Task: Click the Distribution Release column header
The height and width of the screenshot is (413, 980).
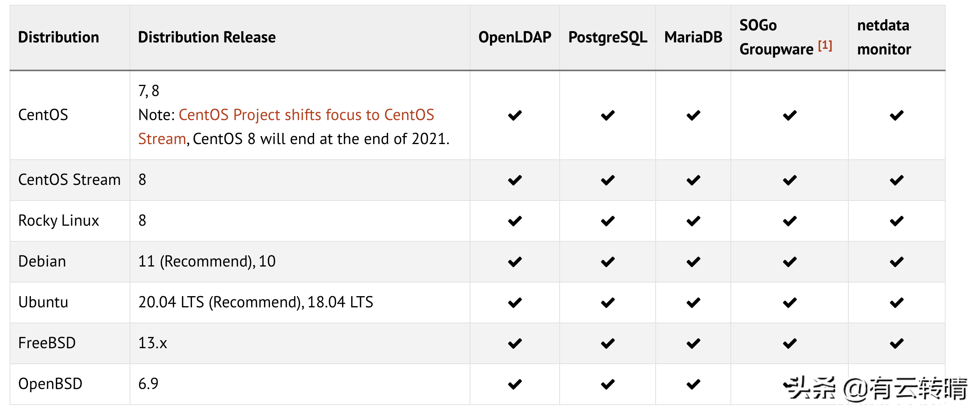Action: (207, 38)
